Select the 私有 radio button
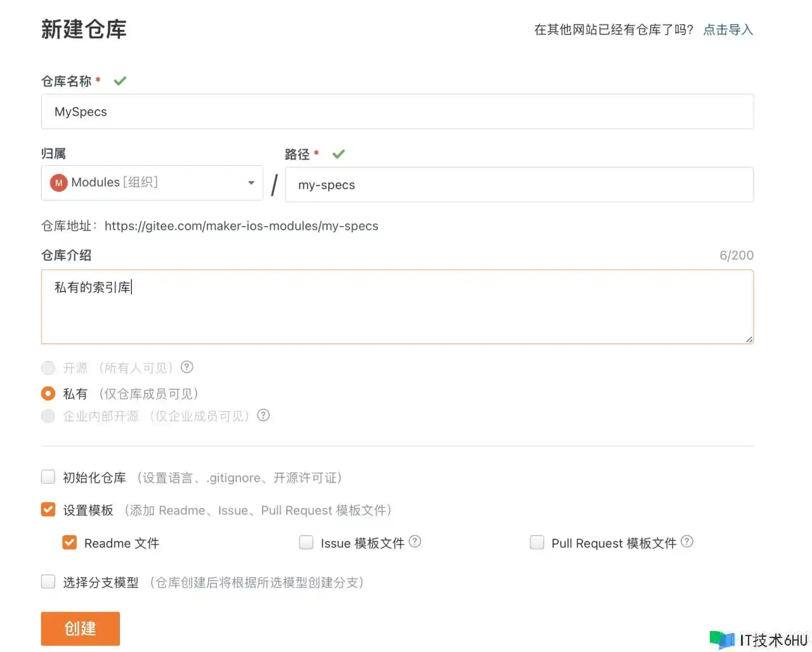Viewport: 812px width, 652px height. point(48,394)
